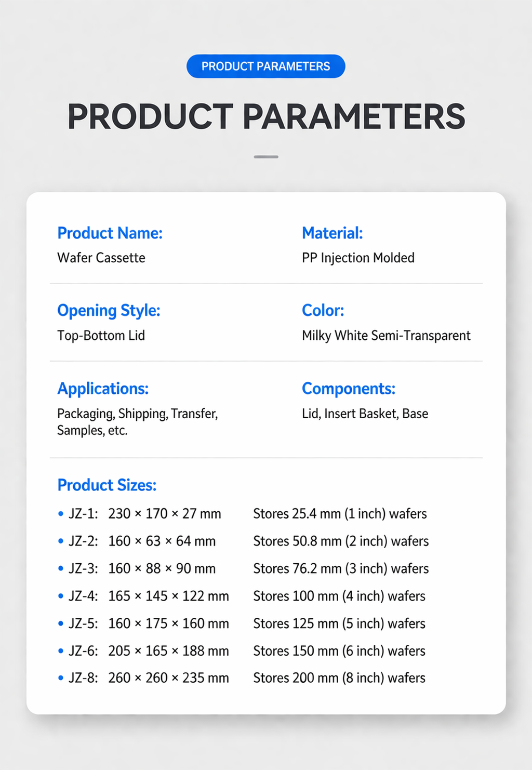The width and height of the screenshot is (532, 770).
Task: Select the Opening Style label
Action: (x=109, y=311)
